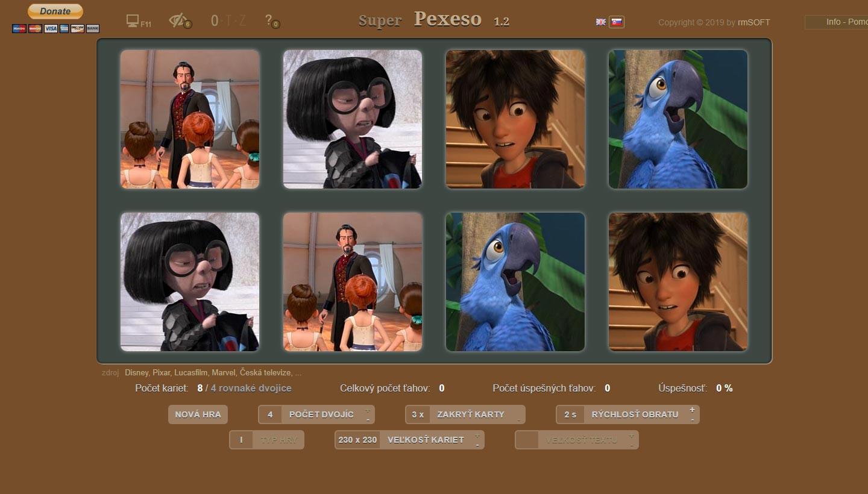The width and height of the screenshot is (868, 494).
Task: Increase POČET DVOJÍC with the plus
Action: click(368, 410)
